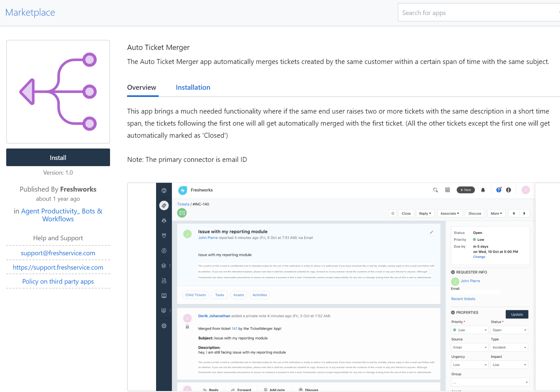Open Policy on third party apps
Screen dimensions: 560x392
point(58,281)
